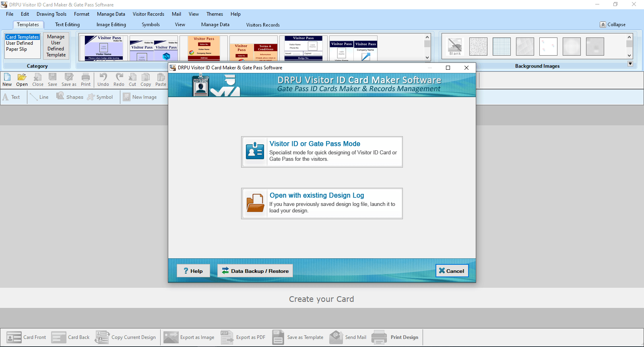Open the Themes menu
This screenshot has height=347, width=644.
click(215, 14)
